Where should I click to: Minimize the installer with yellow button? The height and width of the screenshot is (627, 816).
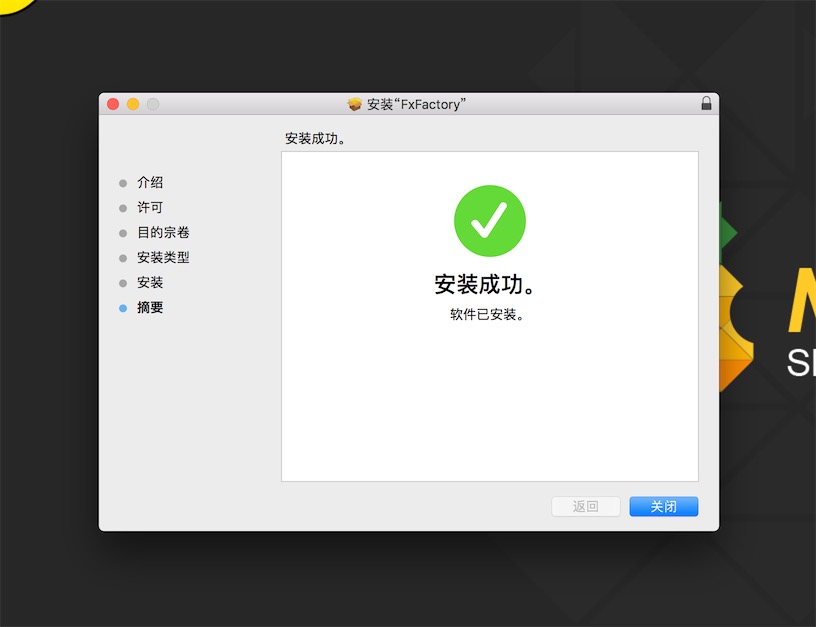point(133,104)
